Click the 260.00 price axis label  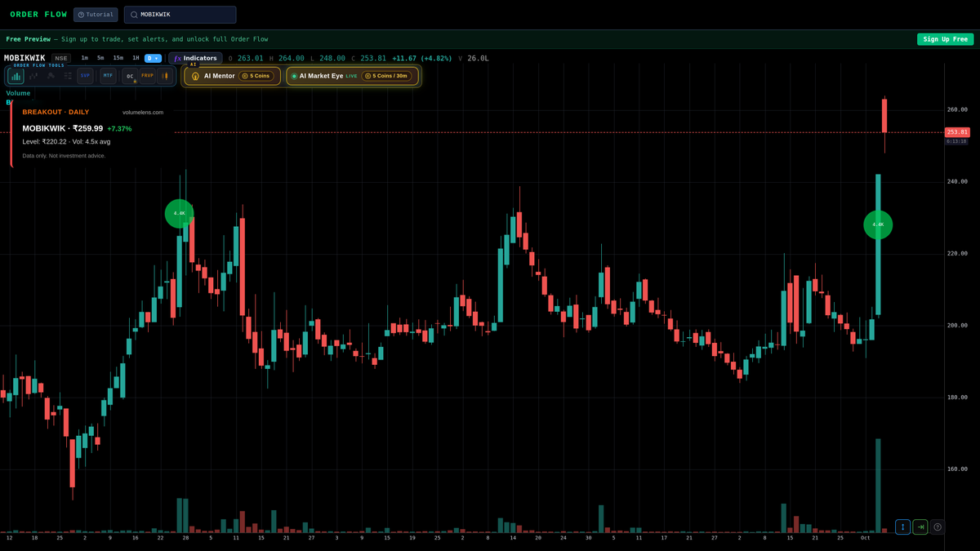pos(957,109)
